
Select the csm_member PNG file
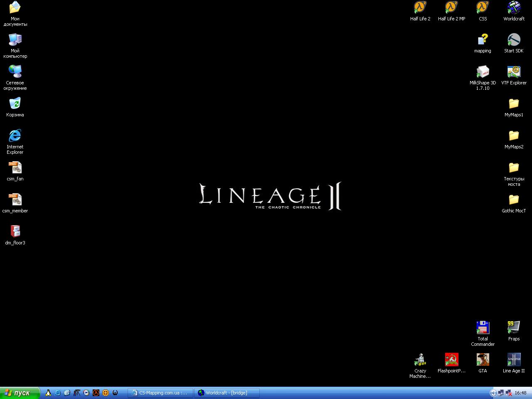pos(15,203)
